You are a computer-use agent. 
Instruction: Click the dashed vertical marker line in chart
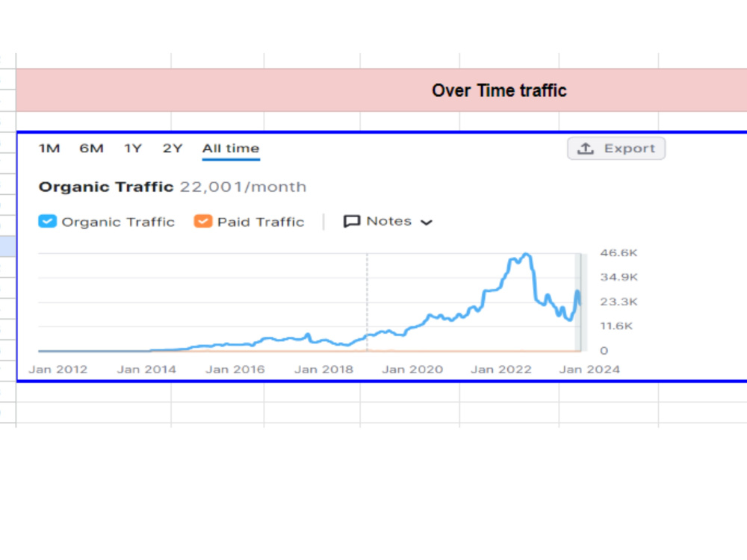click(367, 302)
